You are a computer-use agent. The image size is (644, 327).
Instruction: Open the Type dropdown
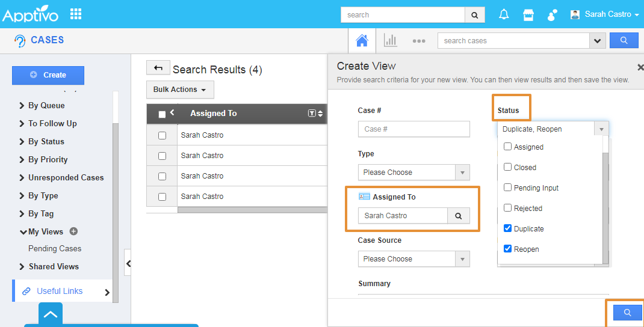coord(413,173)
